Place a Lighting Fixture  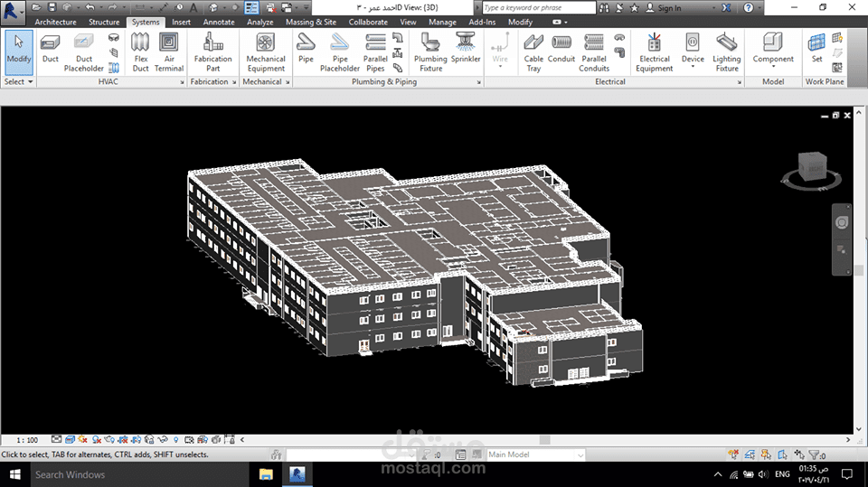pyautogui.click(x=727, y=52)
